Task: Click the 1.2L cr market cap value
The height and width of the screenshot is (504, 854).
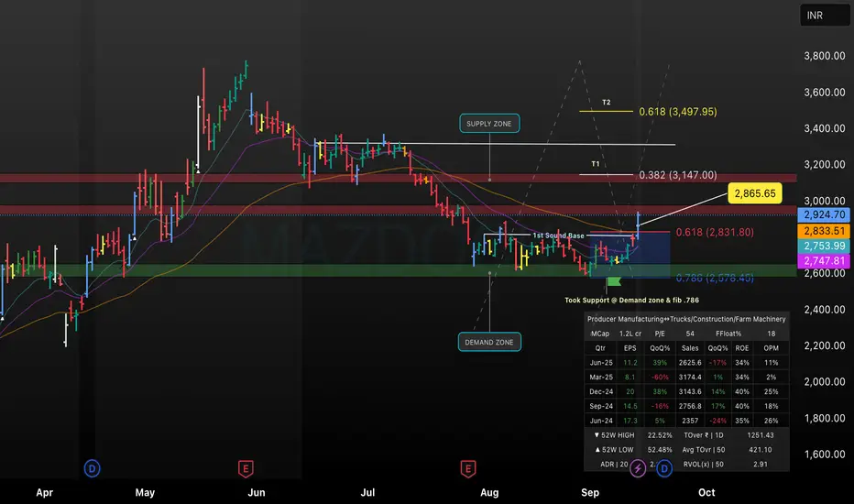Action: pyautogui.click(x=630, y=334)
